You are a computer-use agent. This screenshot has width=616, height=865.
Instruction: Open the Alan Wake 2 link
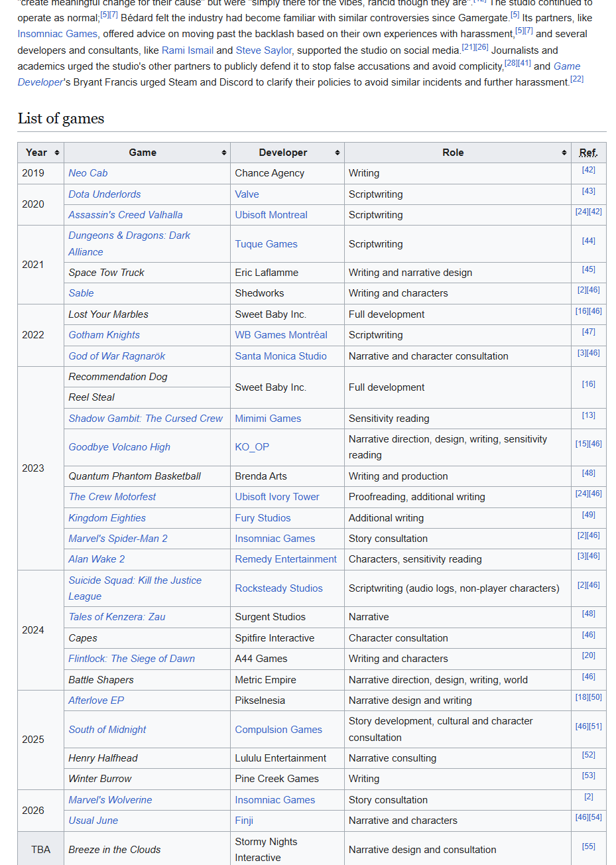click(x=96, y=559)
